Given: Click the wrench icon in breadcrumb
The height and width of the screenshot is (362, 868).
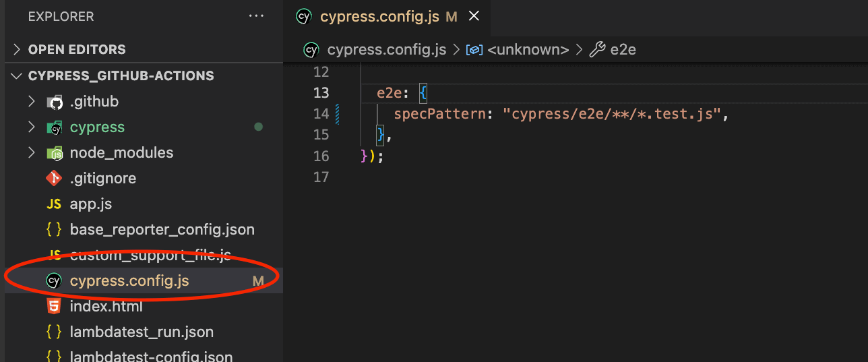Looking at the screenshot, I should pos(597,49).
